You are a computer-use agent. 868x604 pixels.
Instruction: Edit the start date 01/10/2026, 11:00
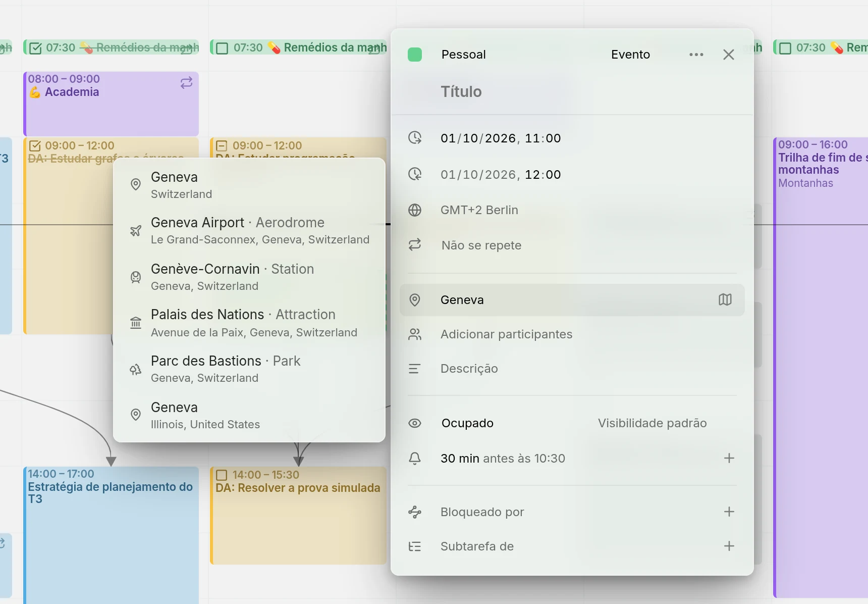[x=501, y=138]
